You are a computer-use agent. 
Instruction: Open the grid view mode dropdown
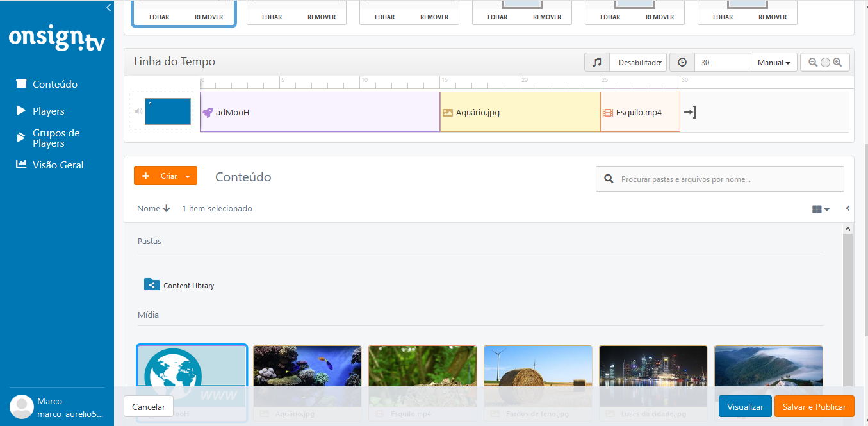(x=821, y=209)
